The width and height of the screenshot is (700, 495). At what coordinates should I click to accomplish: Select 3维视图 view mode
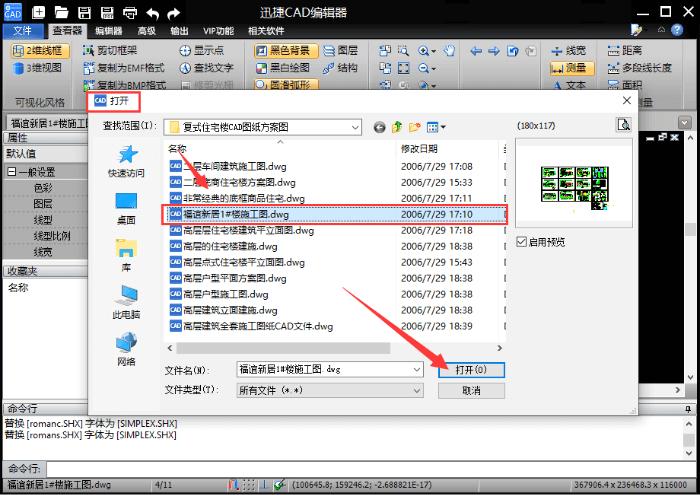[38, 68]
